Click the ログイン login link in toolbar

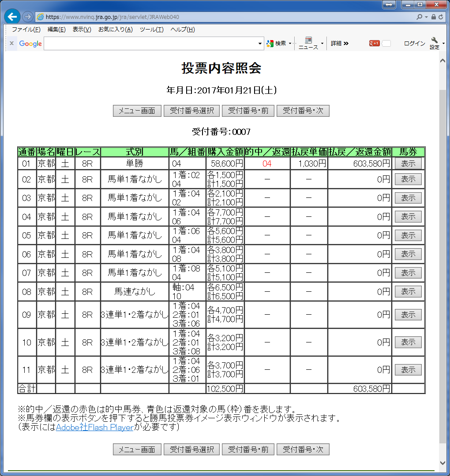(x=414, y=43)
